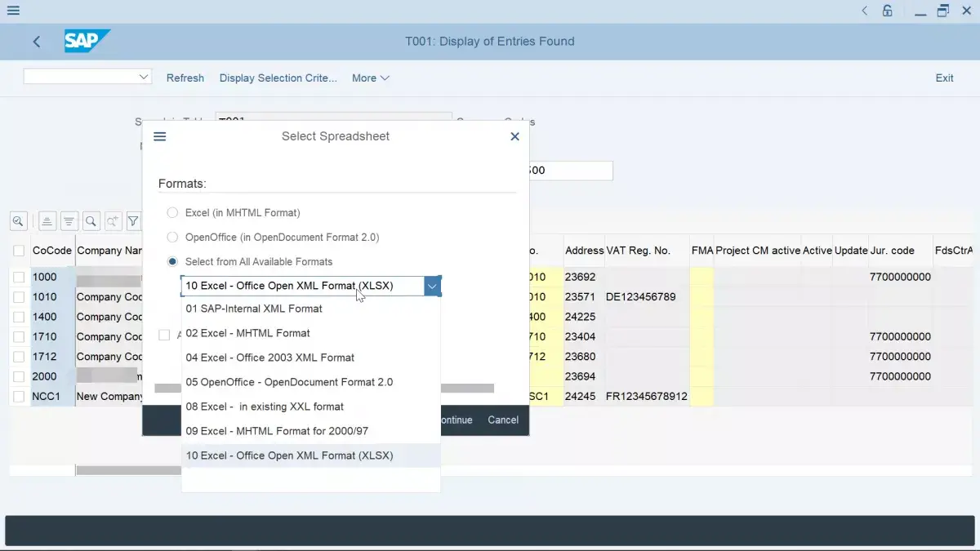
Task: Open the Select Spreadsheet dialog hamburger menu
Action: [160, 136]
